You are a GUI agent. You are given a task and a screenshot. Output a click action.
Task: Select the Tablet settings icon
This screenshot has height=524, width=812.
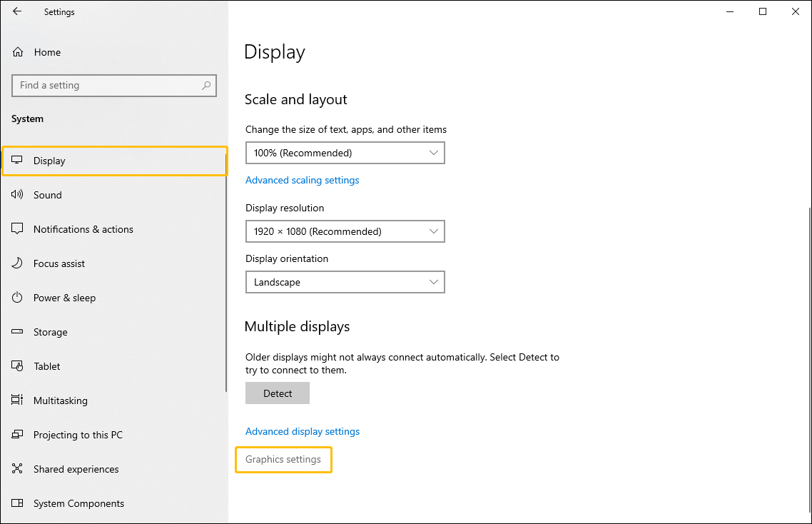point(17,366)
